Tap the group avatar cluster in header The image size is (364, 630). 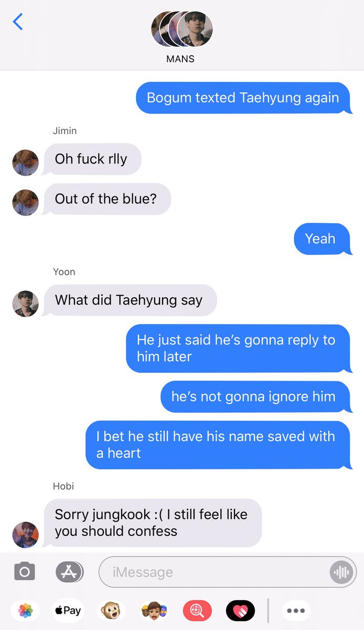coord(182,29)
